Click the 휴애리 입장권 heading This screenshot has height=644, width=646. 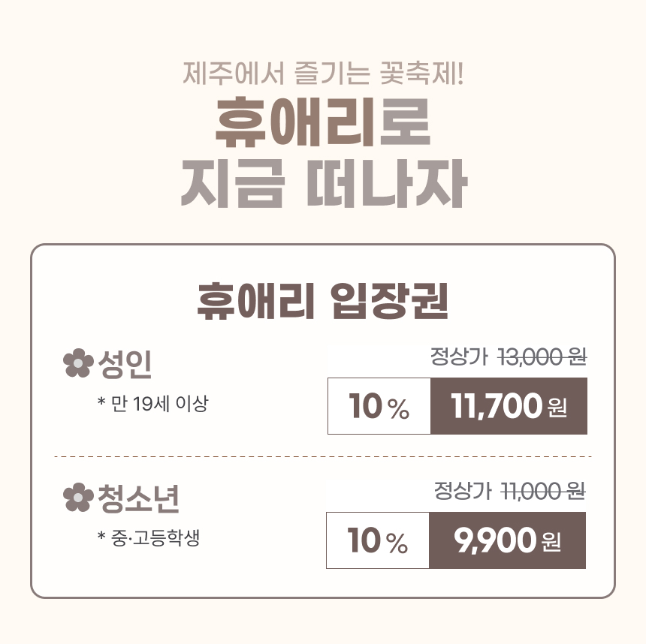pyautogui.click(x=322, y=302)
